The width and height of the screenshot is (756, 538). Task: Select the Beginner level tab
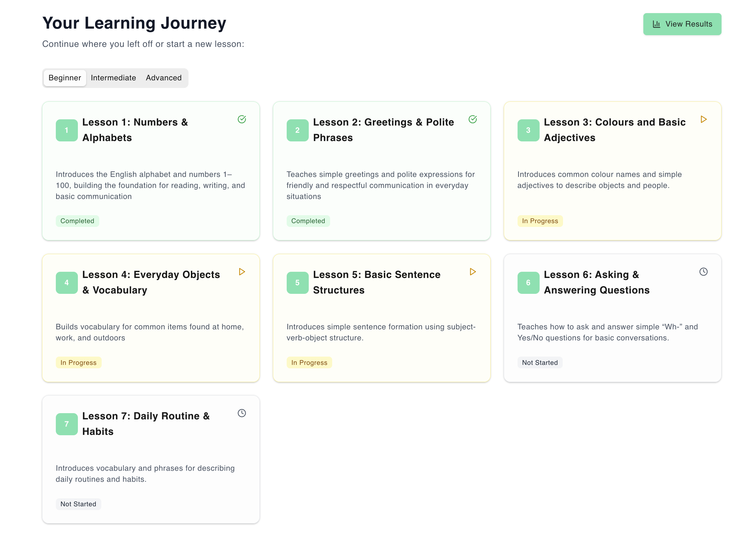(x=65, y=78)
